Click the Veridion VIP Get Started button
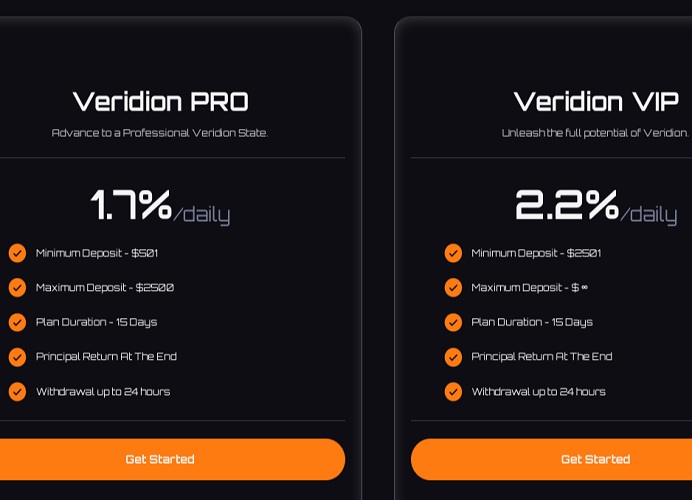 tap(551, 459)
